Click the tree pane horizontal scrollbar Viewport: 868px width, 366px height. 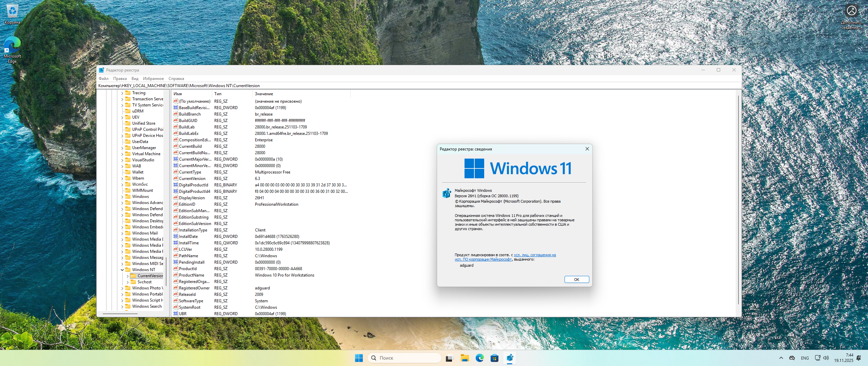120,314
